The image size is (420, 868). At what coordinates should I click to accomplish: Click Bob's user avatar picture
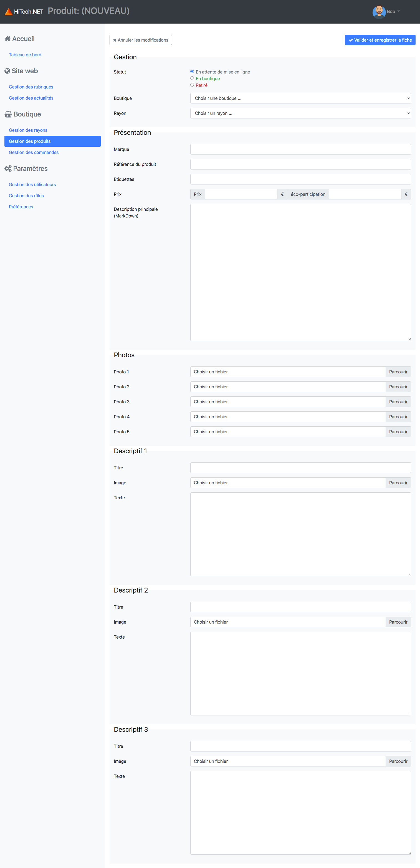379,12
